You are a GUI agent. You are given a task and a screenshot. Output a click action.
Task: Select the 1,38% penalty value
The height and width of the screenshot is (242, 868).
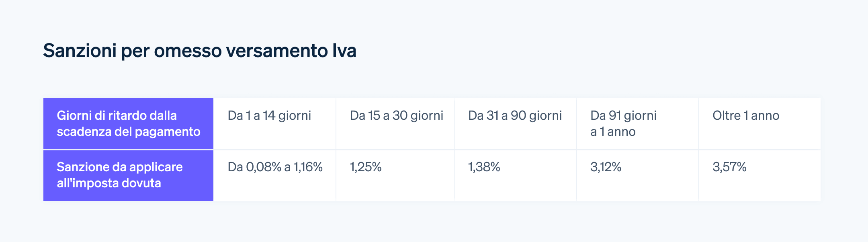[x=484, y=167]
